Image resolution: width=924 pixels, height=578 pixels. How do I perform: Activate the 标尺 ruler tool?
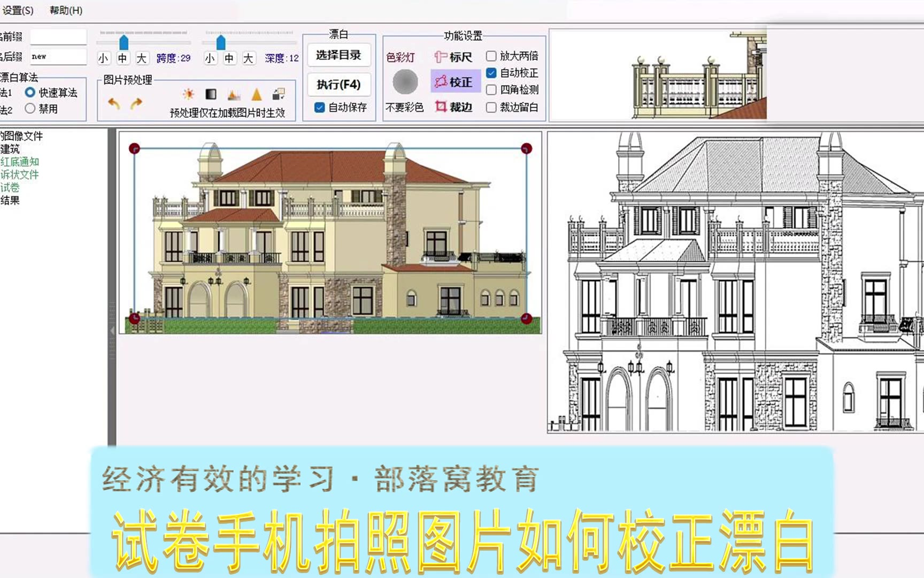453,57
